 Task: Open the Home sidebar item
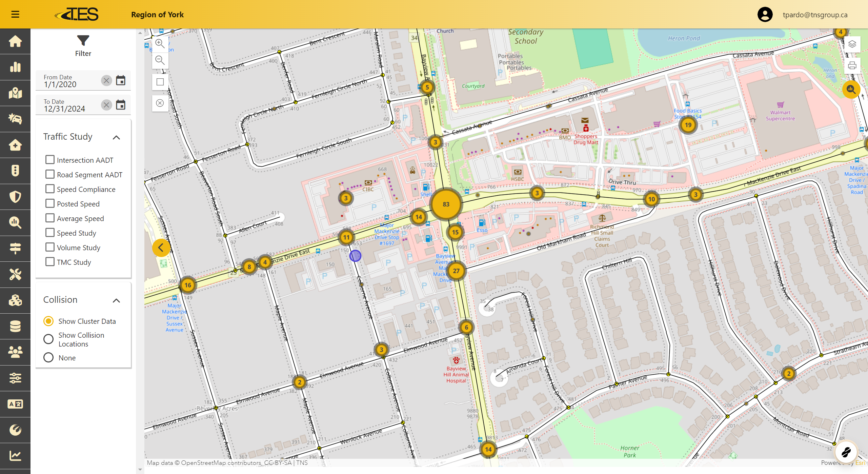point(15,41)
